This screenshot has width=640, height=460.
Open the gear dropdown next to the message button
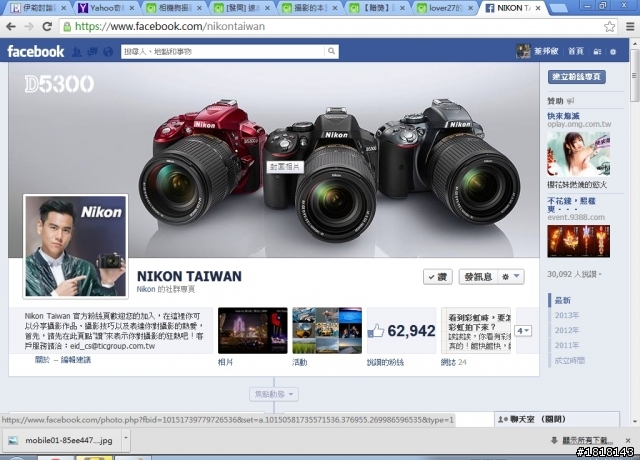click(511, 277)
